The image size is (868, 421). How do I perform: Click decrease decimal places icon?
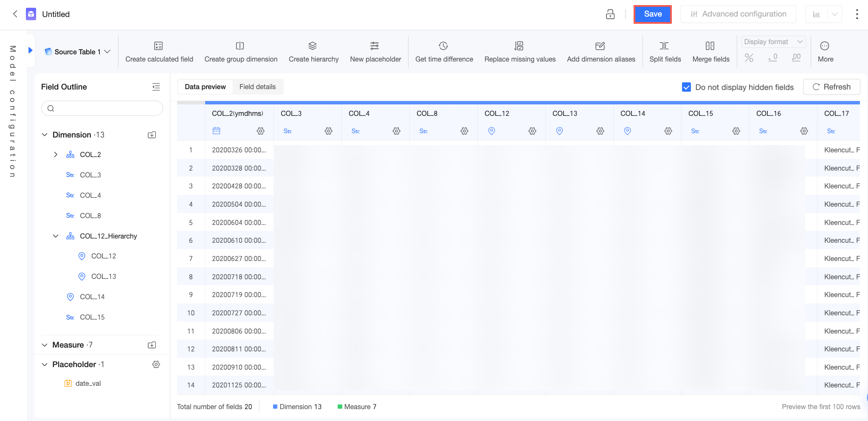pyautogui.click(x=773, y=57)
